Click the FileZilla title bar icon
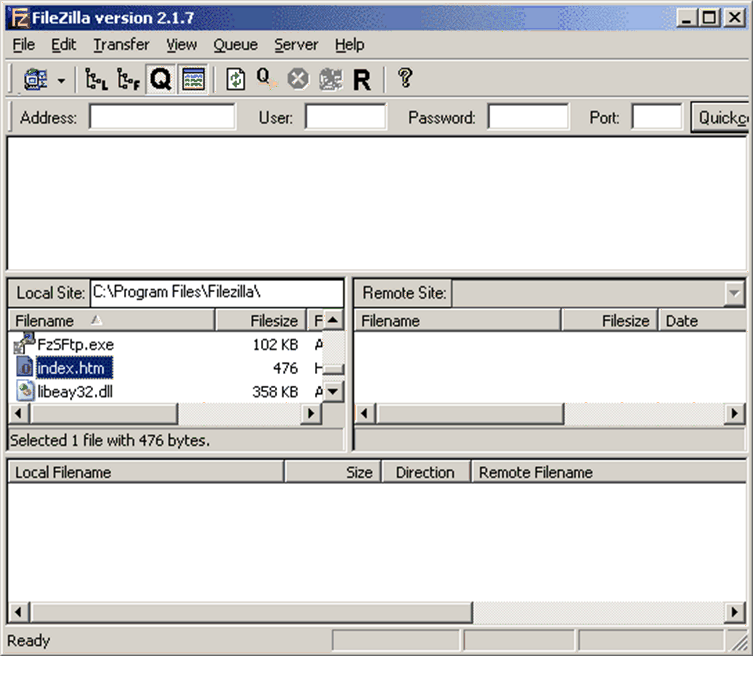Viewport: 755px width, 679px height. [x=20, y=18]
